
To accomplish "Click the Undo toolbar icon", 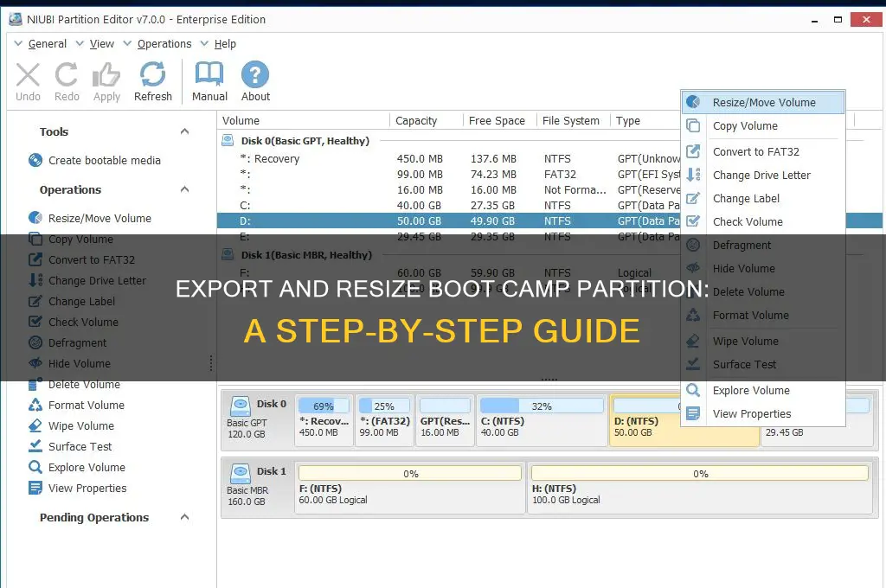I will point(28,74).
